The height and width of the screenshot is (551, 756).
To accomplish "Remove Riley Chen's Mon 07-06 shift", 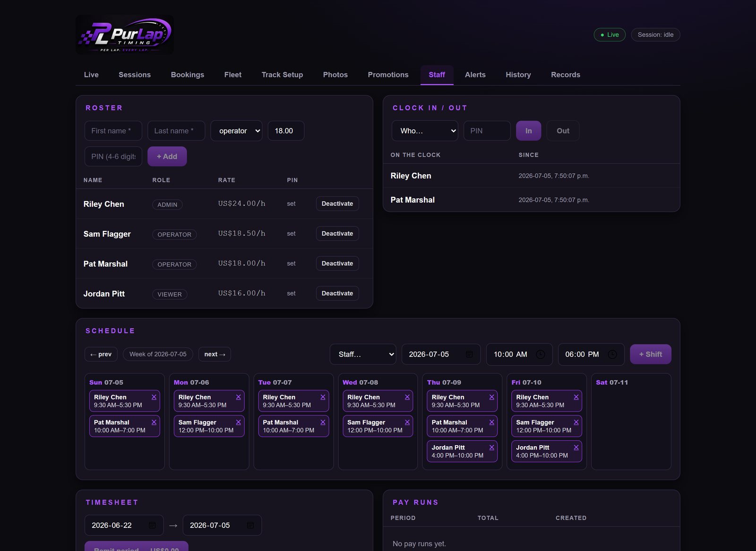I will (x=238, y=397).
